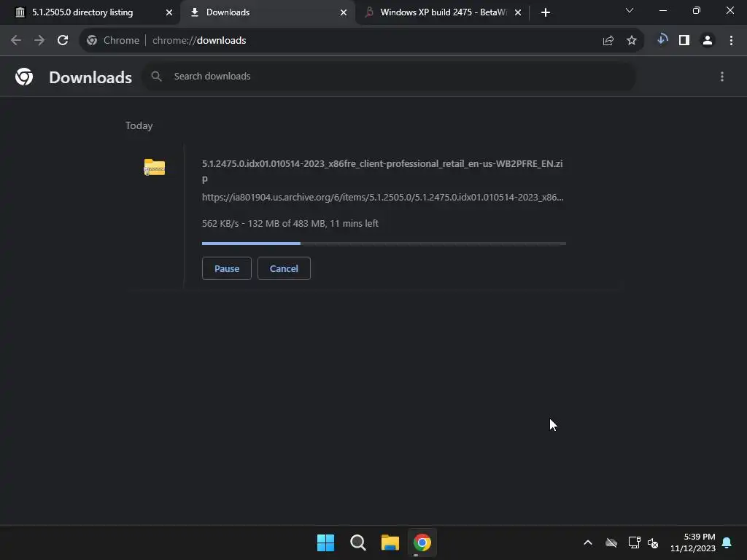Screen dimensions: 747x560
Task: Click the downloading zip file name
Action: (382, 171)
